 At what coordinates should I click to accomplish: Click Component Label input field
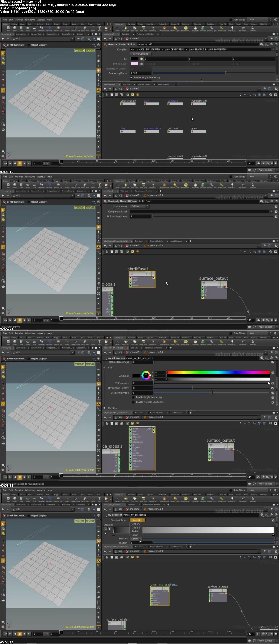tap(200, 212)
